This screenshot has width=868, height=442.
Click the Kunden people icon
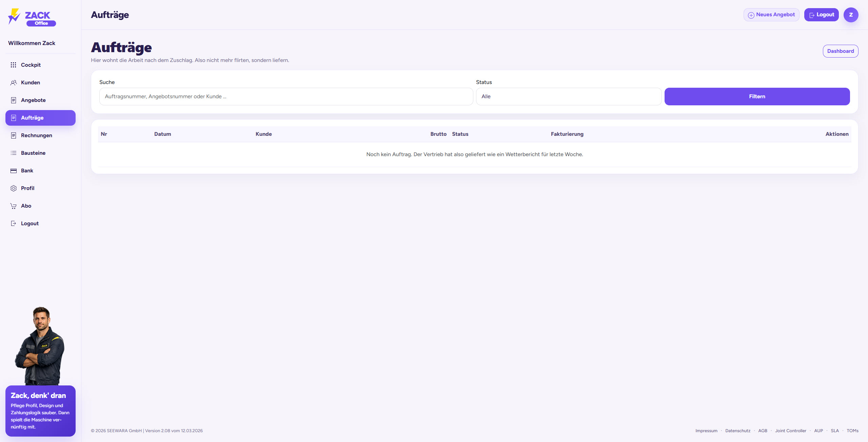(14, 83)
